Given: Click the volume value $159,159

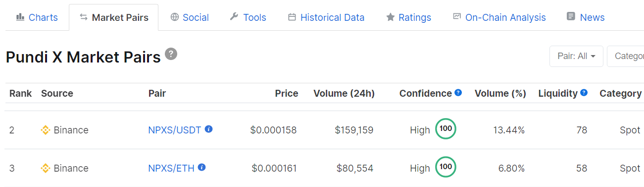Looking at the screenshot, I should point(354,130).
